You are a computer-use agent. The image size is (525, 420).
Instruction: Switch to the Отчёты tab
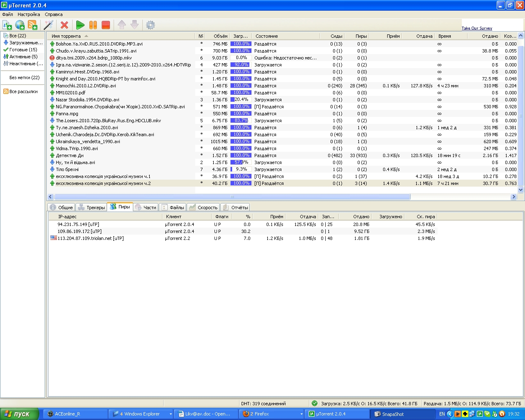235,207
